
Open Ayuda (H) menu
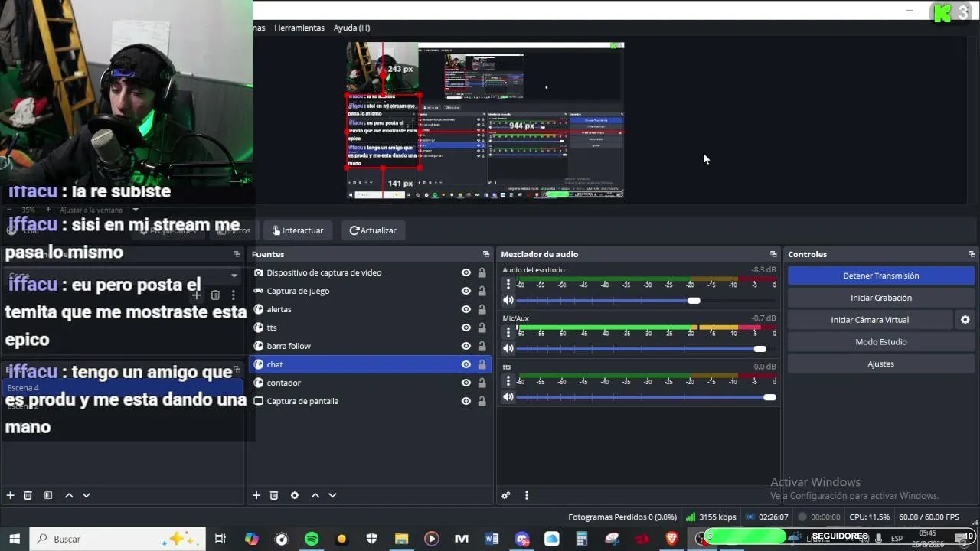[x=351, y=28]
